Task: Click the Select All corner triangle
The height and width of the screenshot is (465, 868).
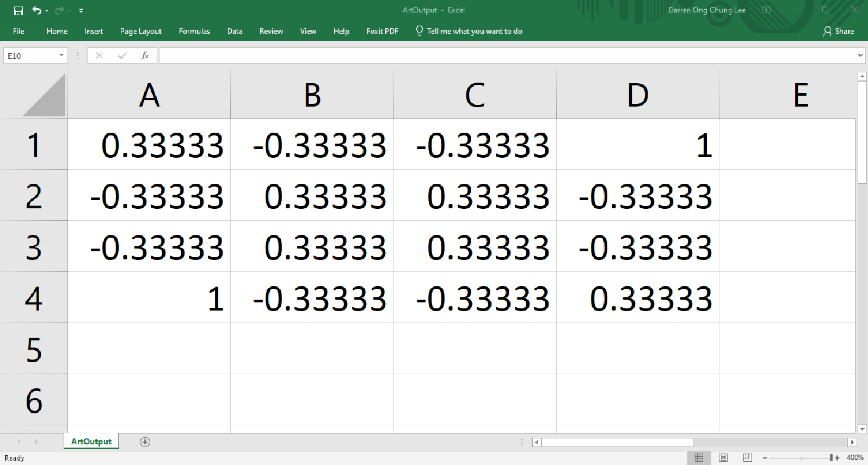Action: 45,96
